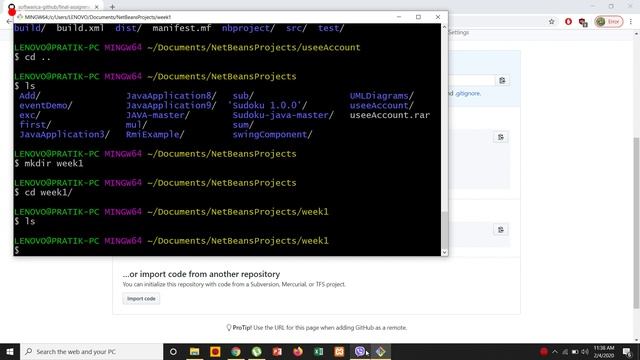Click terminal scrollbar up arrow
640x360 pixels.
[x=444, y=27]
